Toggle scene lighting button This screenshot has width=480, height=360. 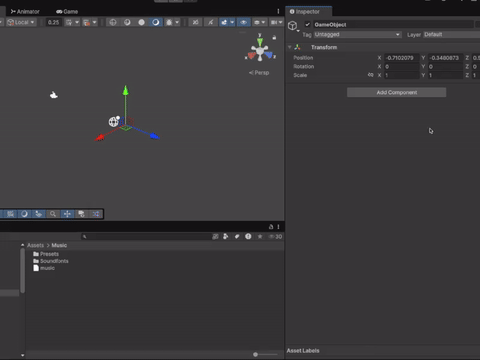210,22
